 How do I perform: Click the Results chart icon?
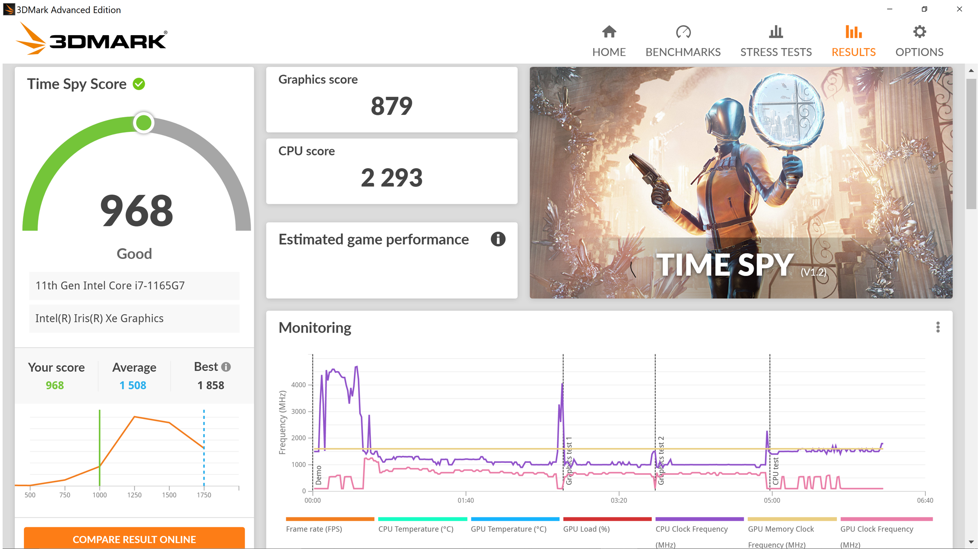point(853,32)
